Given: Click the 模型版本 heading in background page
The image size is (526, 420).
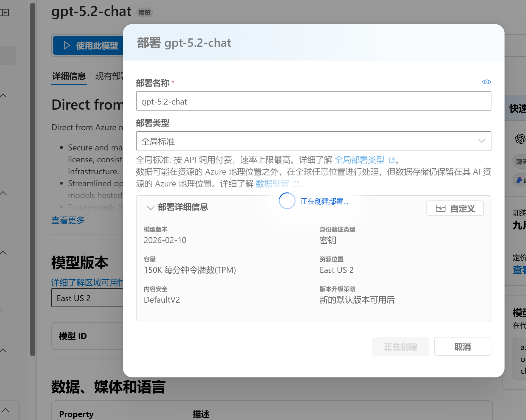Looking at the screenshot, I should click(80, 262).
